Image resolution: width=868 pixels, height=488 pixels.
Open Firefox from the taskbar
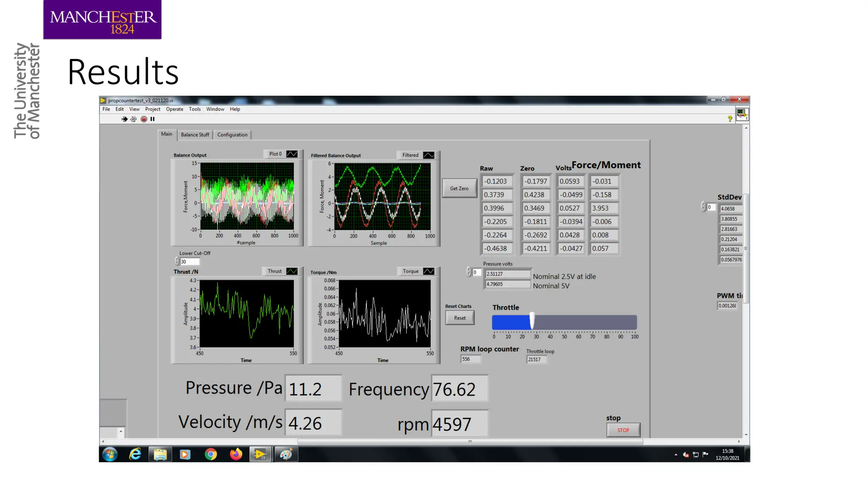(x=236, y=454)
